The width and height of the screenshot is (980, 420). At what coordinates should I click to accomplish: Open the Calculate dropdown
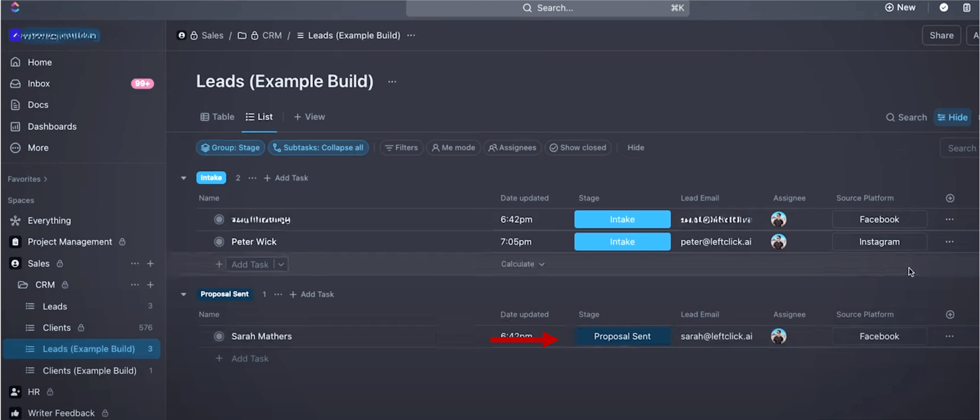522,264
